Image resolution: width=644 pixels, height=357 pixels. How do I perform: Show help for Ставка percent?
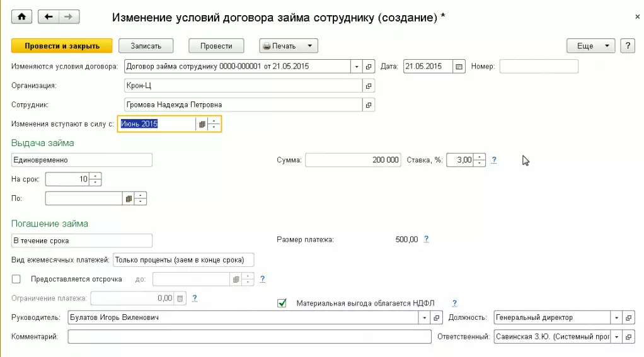tap(494, 160)
